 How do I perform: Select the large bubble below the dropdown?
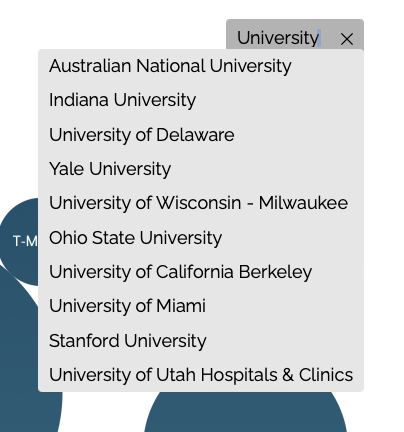click(246, 412)
